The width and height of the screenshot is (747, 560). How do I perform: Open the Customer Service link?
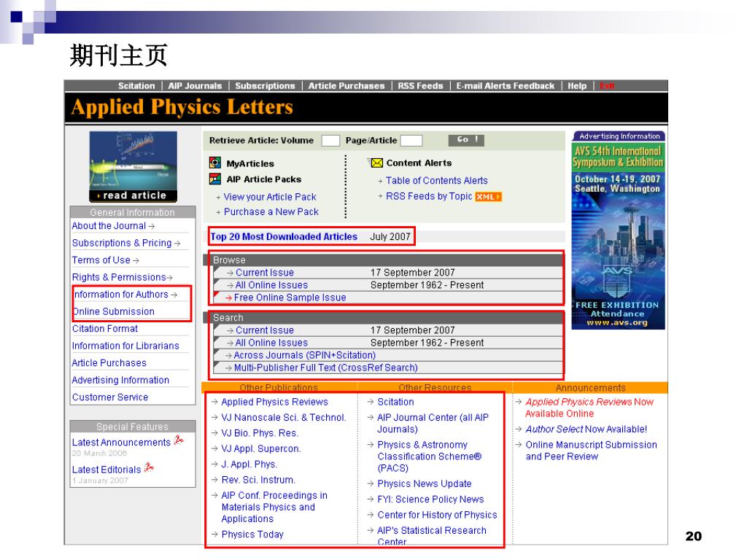(110, 397)
